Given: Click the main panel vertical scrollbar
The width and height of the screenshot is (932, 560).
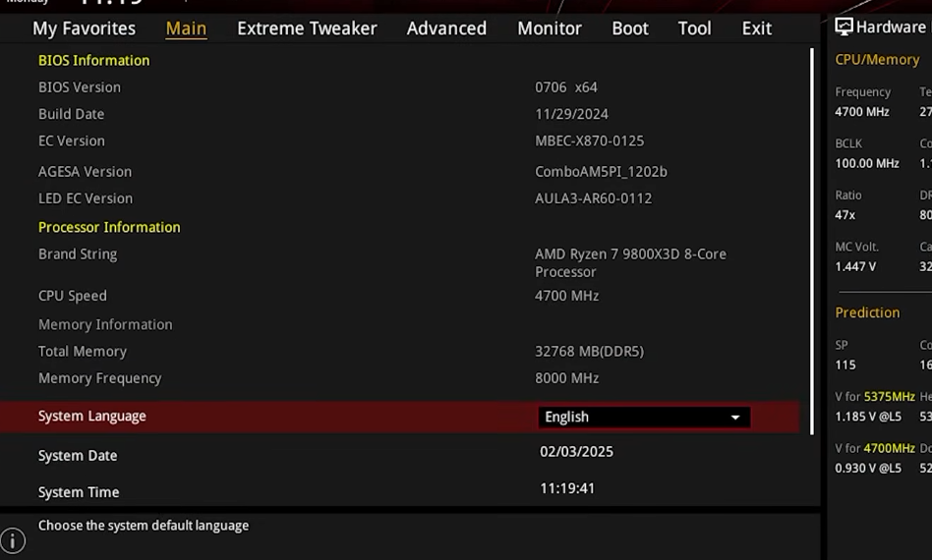Looking at the screenshot, I should pyautogui.click(x=812, y=241).
